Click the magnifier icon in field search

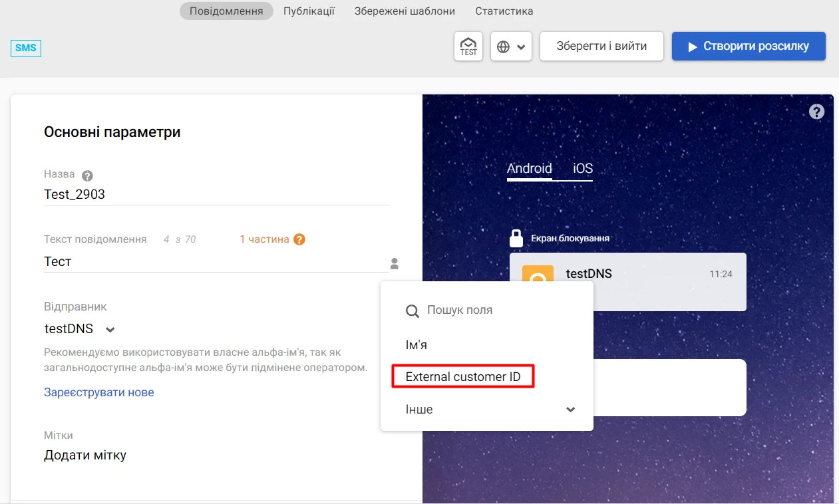[413, 311]
